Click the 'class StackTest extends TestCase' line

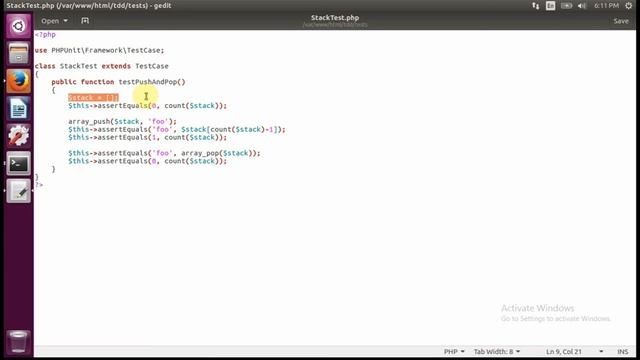coord(101,66)
